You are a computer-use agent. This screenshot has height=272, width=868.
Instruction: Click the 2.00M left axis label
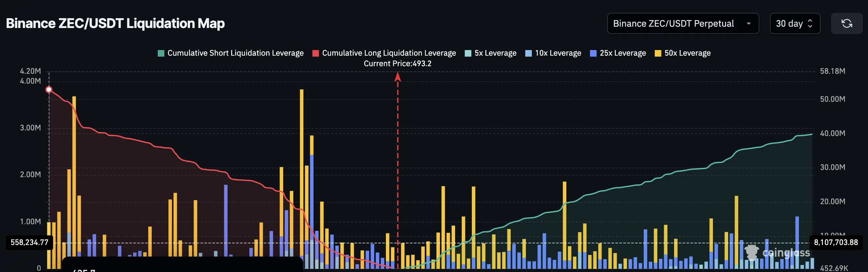click(30, 175)
